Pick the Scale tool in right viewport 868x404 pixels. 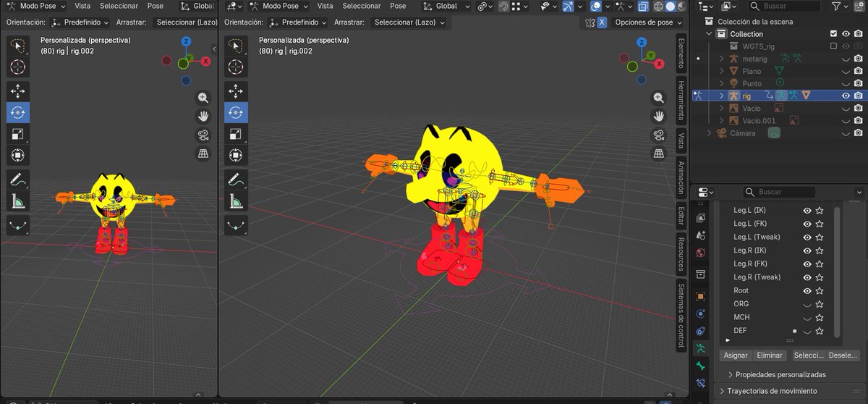pos(235,134)
